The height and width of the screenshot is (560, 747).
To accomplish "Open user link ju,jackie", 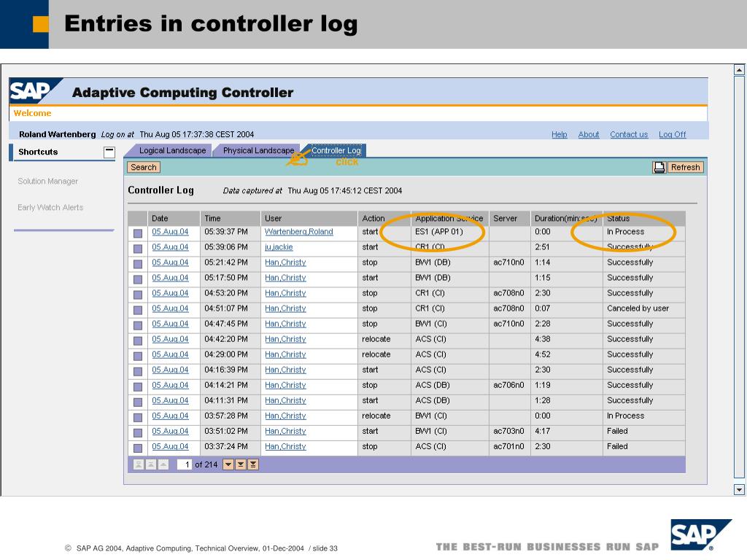I will 279,246.
